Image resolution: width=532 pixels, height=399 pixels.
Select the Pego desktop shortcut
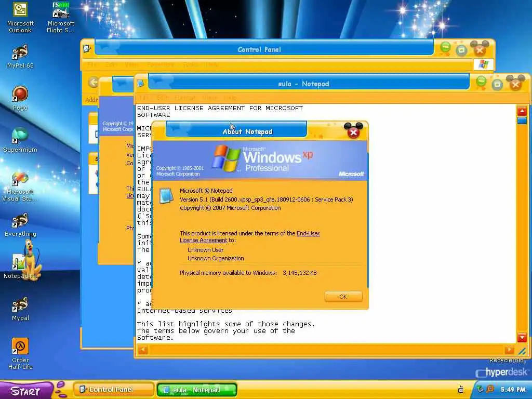[20, 98]
